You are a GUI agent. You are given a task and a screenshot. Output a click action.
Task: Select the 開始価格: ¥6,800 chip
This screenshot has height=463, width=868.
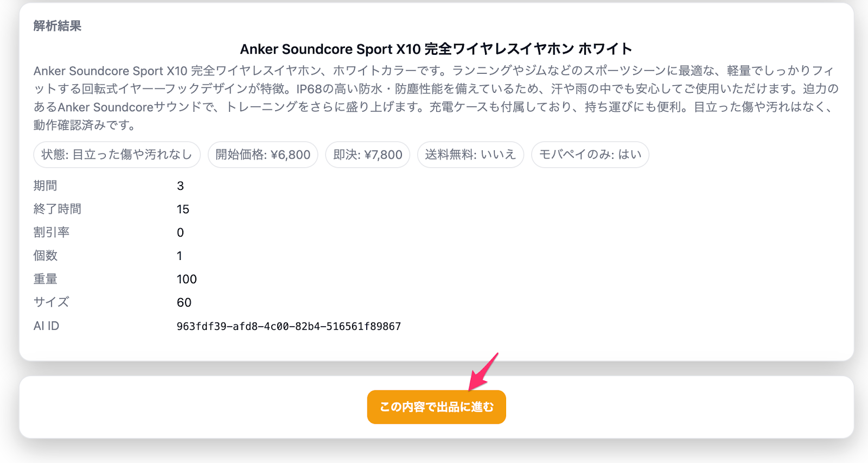click(263, 155)
